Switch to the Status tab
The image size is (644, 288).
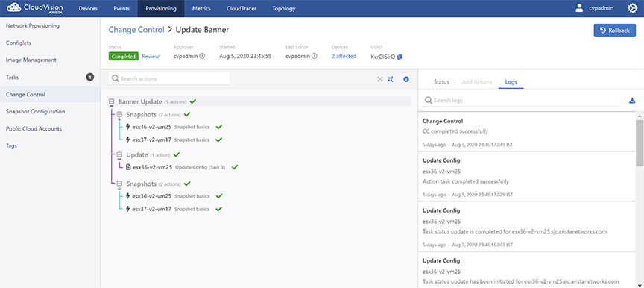[441, 82]
